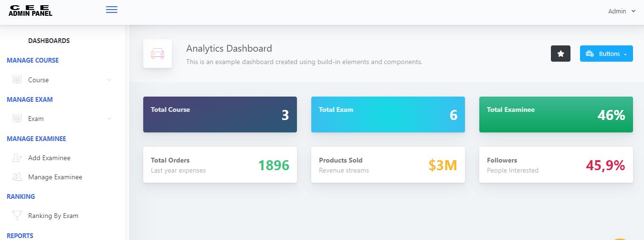Click the MANAGE EXAMINEE section heading
Image resolution: width=644 pixels, height=240 pixels.
pos(36,139)
